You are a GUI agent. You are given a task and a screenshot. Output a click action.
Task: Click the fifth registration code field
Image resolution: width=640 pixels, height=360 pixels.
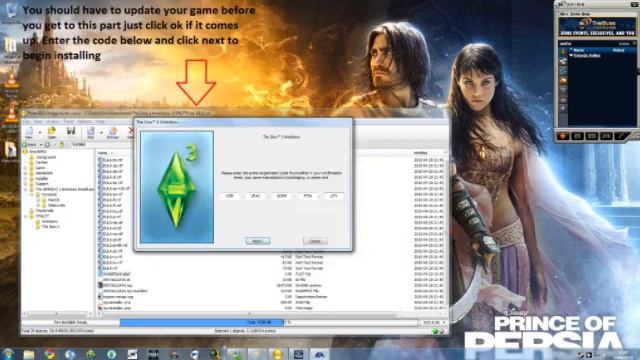point(333,196)
